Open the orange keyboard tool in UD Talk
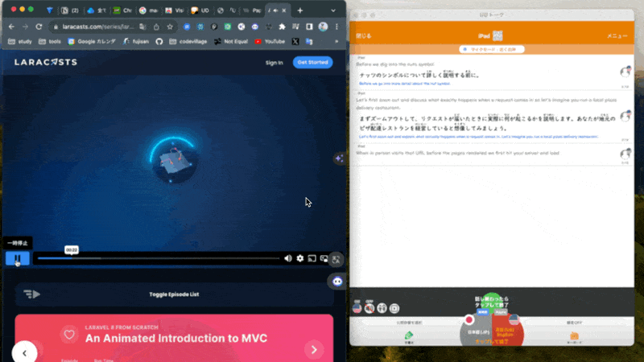The image size is (644, 362). (574, 336)
